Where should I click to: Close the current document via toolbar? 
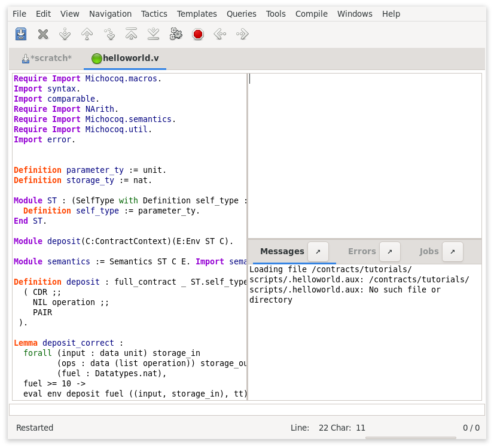pyautogui.click(x=42, y=34)
